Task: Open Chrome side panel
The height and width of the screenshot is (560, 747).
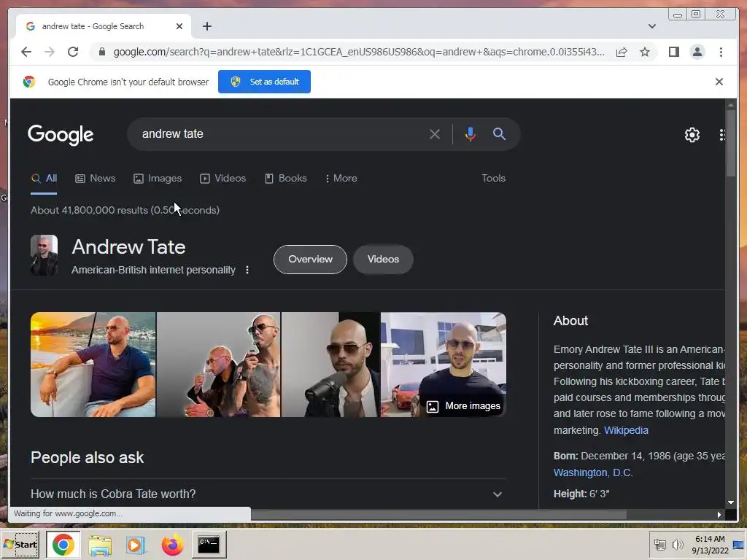Action: click(x=673, y=52)
